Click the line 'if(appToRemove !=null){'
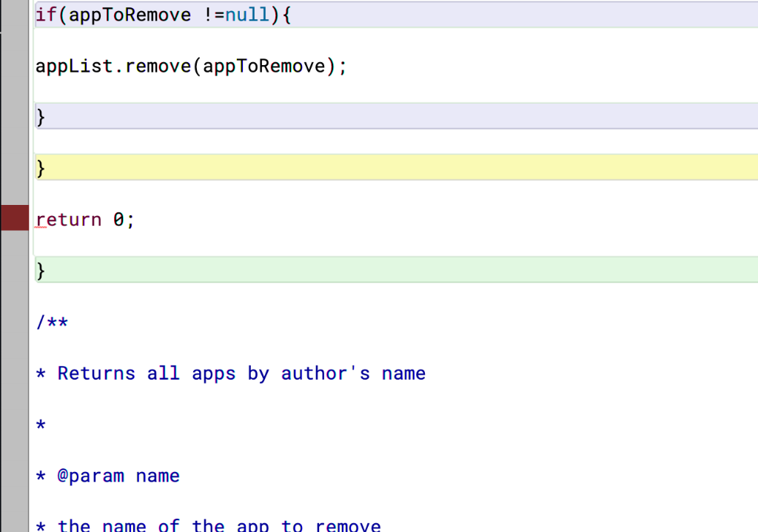 (164, 15)
